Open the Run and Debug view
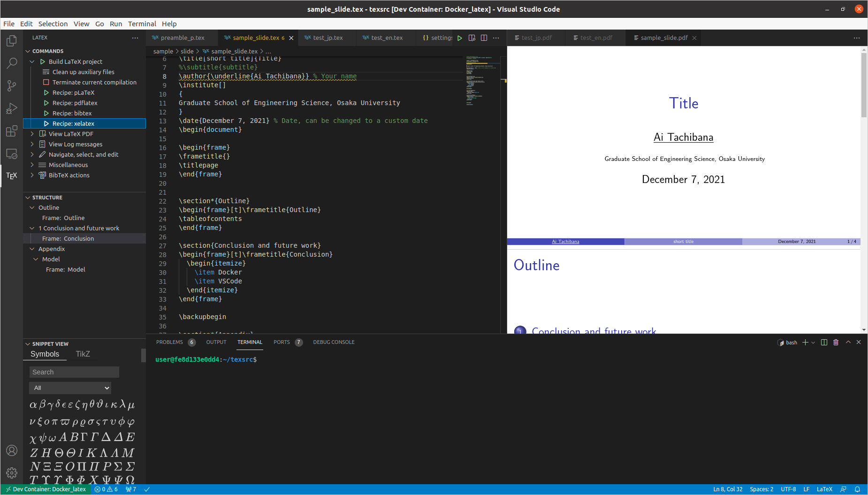 pos(12,108)
